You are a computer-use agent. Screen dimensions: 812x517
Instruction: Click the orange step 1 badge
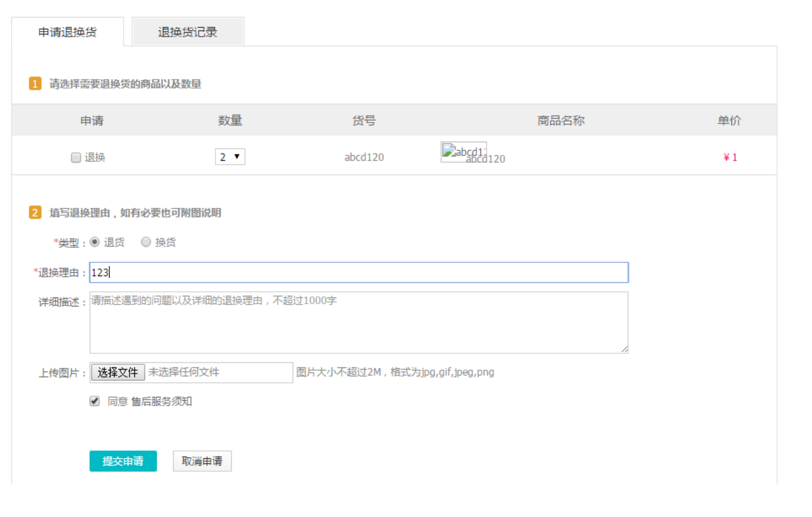(35, 84)
